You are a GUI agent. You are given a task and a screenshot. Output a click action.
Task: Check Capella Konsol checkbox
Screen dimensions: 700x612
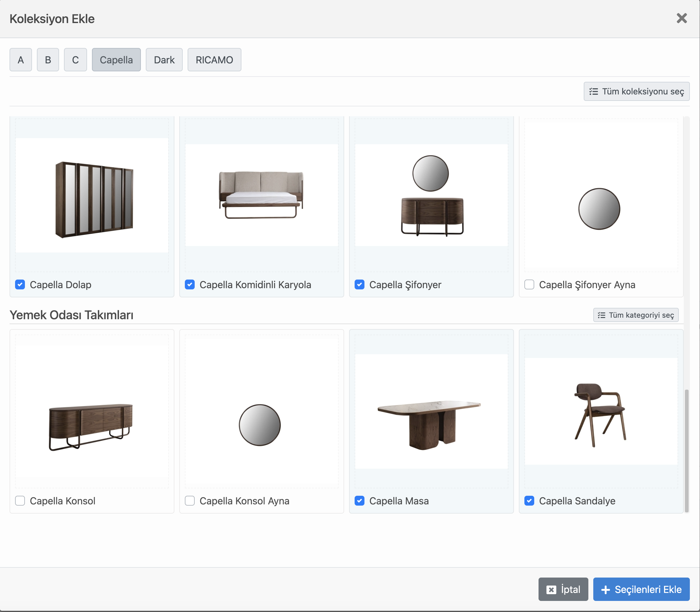(20, 501)
